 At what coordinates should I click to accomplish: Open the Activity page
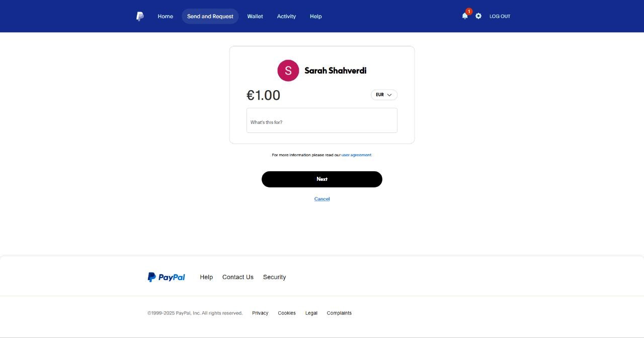coord(286,16)
